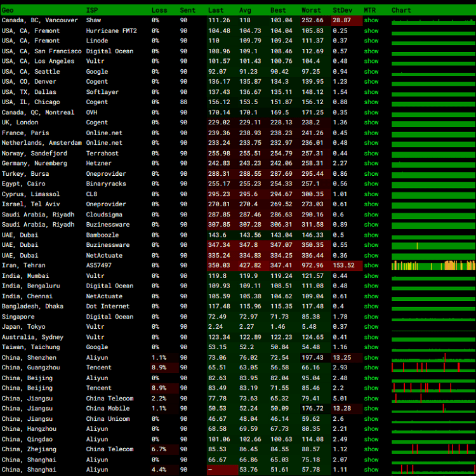Open show link for Zhejiang China Telecom
The width and height of the screenshot is (476, 476).
371,449
